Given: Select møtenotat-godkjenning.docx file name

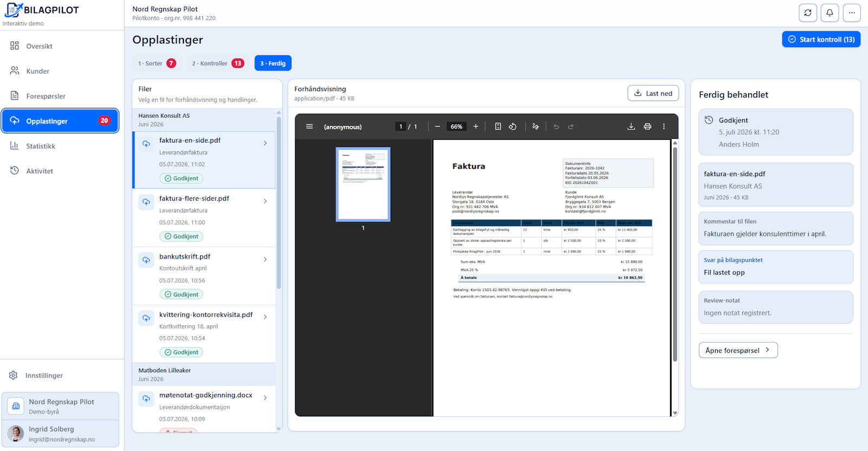Looking at the screenshot, I should [x=206, y=395].
